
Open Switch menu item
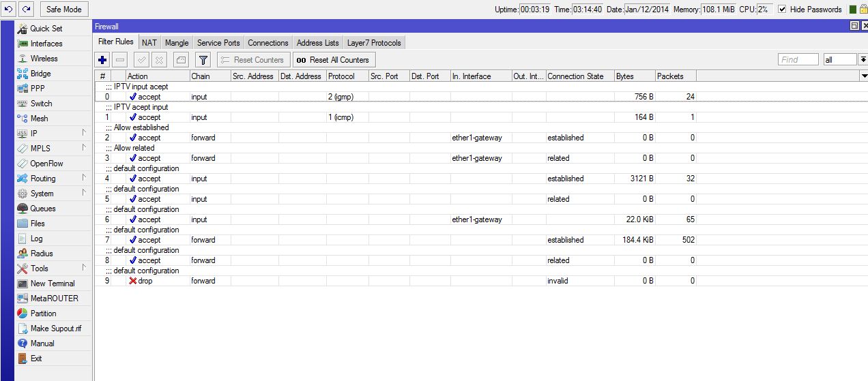[53, 104]
